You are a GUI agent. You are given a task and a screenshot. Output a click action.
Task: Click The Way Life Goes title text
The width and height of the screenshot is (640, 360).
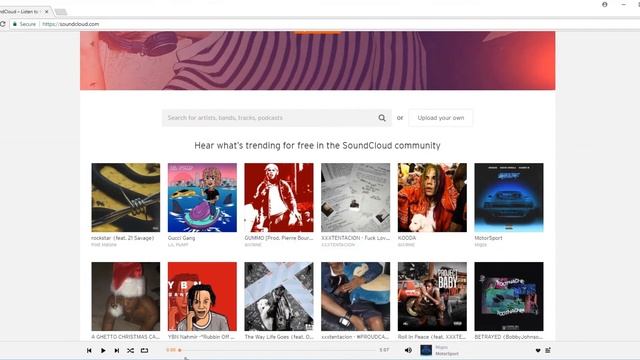tap(279, 337)
